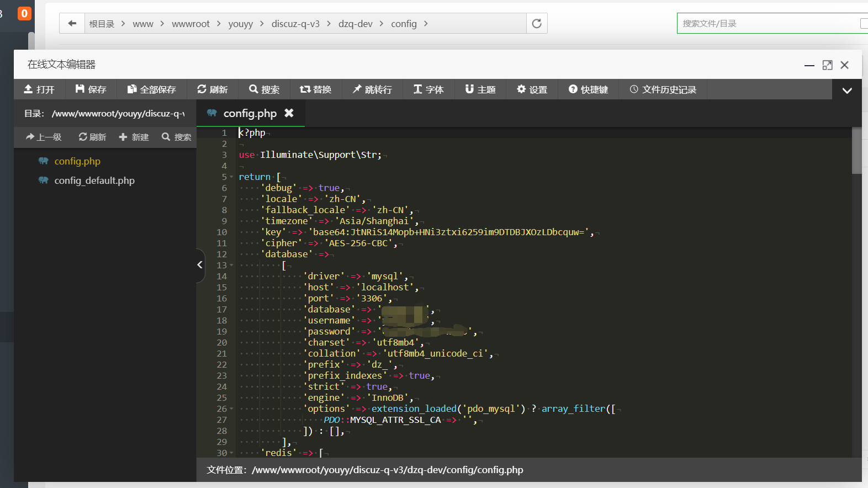868x488 pixels.
Task: Navigate to dzq-dev breadcrumb
Action: point(356,24)
